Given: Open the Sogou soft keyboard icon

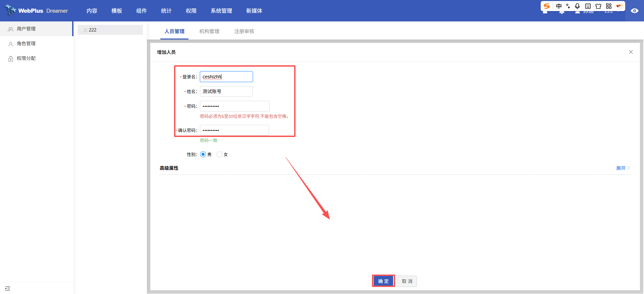Looking at the screenshot, I should pyautogui.click(x=588, y=6).
